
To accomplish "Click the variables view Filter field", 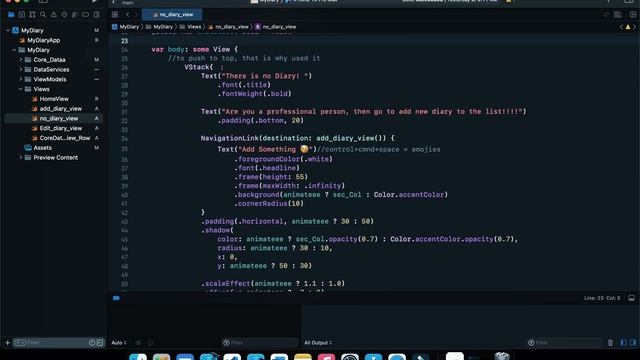I will tap(260, 343).
